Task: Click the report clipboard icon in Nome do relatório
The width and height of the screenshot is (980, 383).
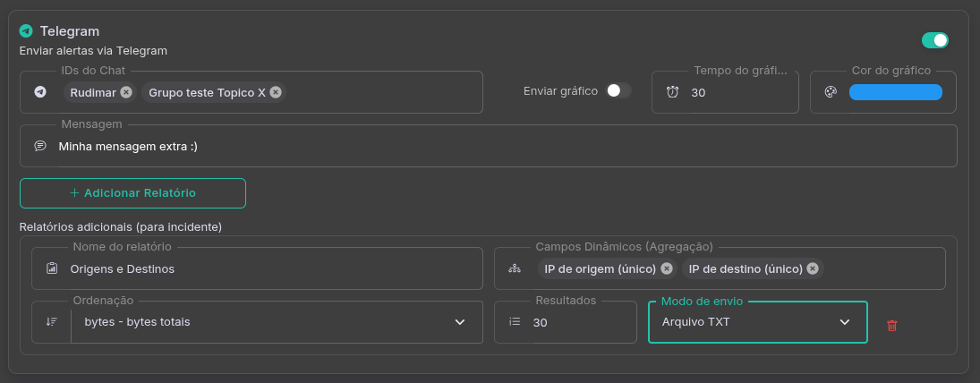Action: (x=51, y=268)
